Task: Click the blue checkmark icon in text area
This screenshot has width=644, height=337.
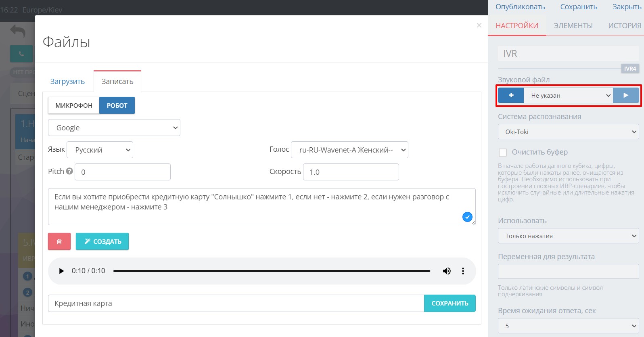Action: (467, 217)
